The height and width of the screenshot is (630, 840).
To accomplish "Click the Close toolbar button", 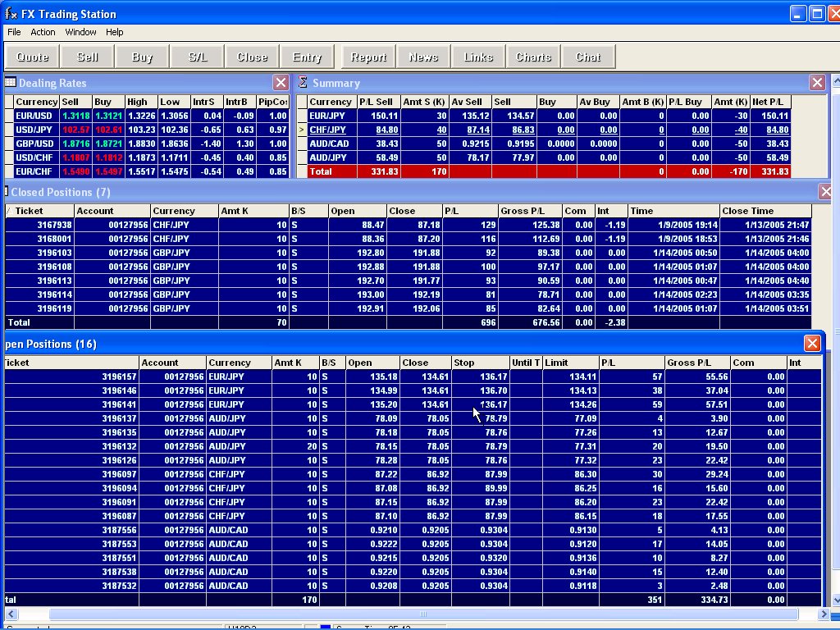I will pyautogui.click(x=252, y=57).
